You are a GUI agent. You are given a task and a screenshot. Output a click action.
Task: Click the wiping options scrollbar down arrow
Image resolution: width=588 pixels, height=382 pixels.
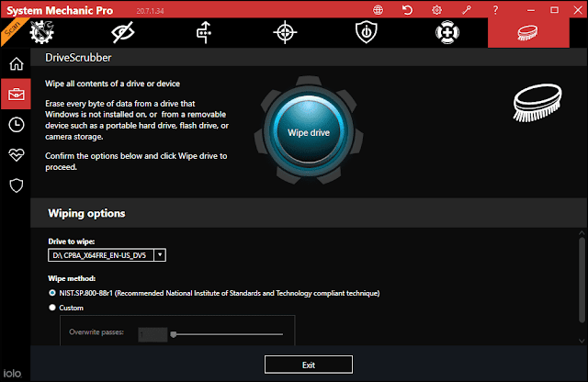[x=582, y=341]
